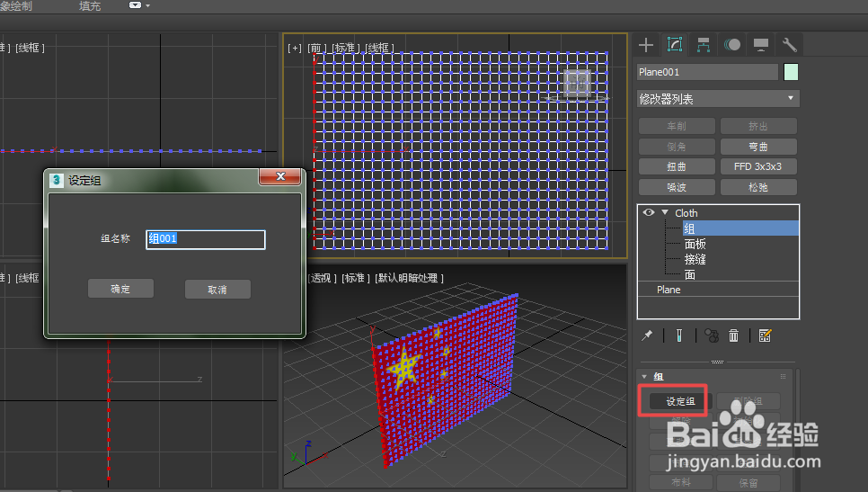Click the 挤出 modifier button
The width and height of the screenshot is (868, 492).
click(x=757, y=126)
